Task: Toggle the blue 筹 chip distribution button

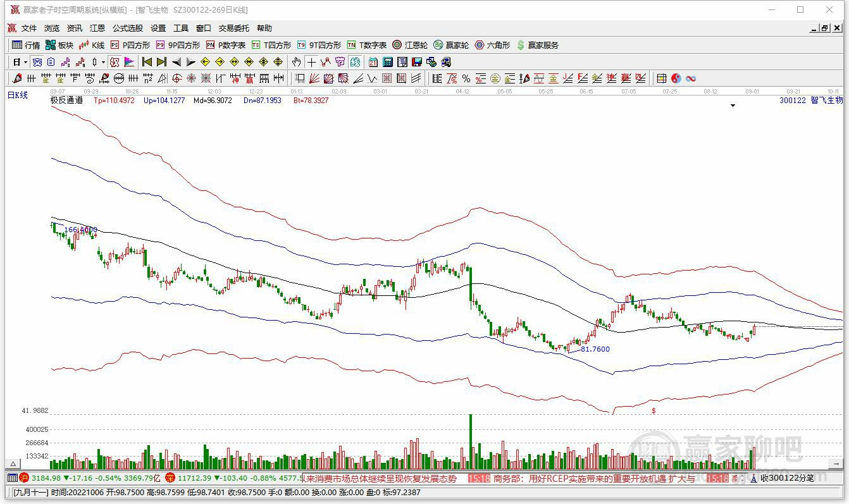Action: [37, 62]
